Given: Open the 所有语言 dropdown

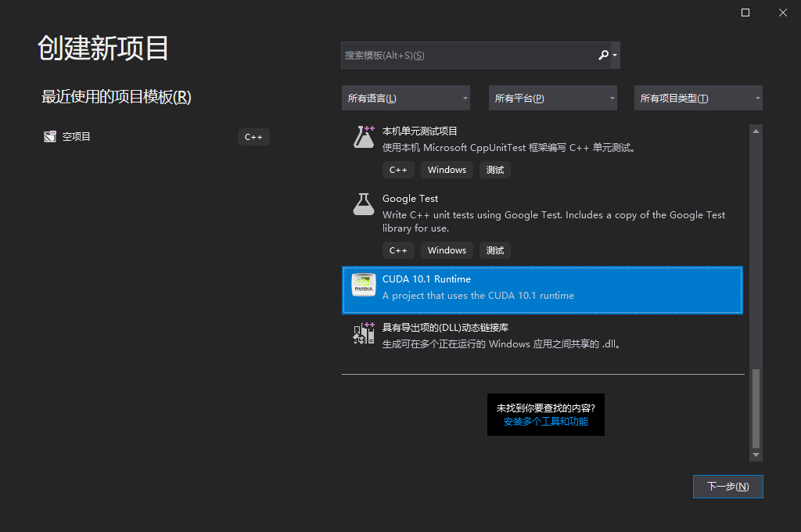Looking at the screenshot, I should pyautogui.click(x=405, y=97).
